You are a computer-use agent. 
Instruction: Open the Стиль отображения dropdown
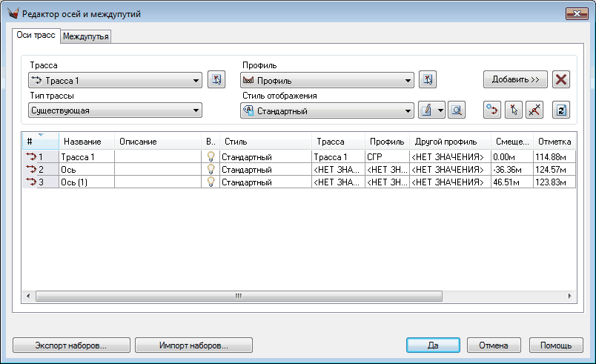click(x=407, y=111)
